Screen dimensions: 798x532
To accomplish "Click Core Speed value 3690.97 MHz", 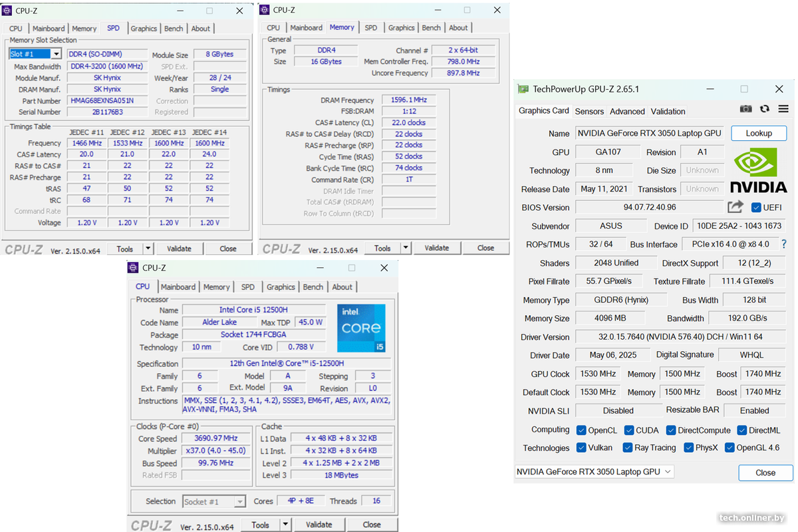I will click(216, 438).
